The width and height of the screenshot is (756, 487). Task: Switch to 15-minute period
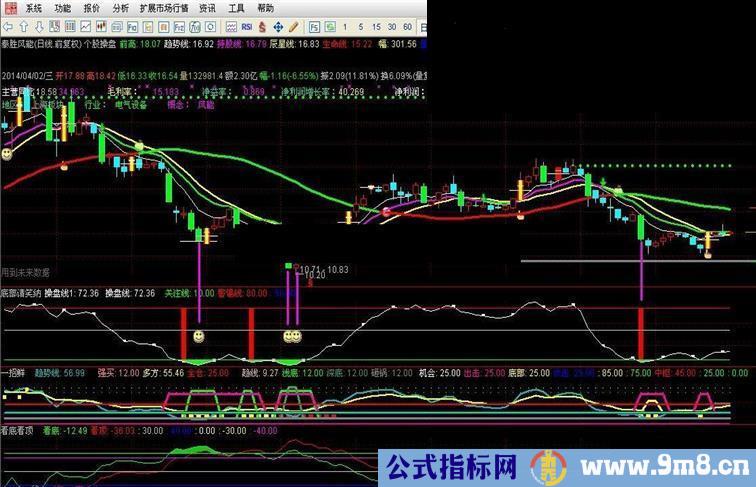click(x=376, y=26)
